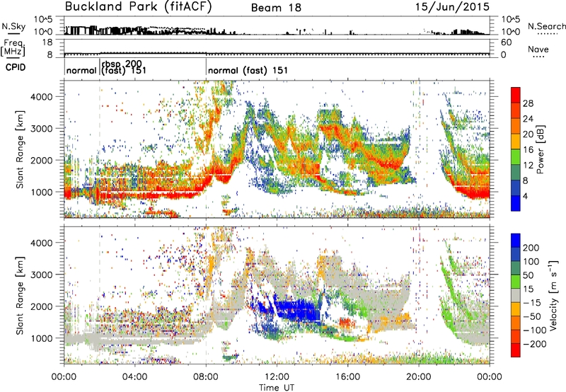Click the "18" tick on frequency axis
This screenshot has height=392, width=566.
click(47, 42)
